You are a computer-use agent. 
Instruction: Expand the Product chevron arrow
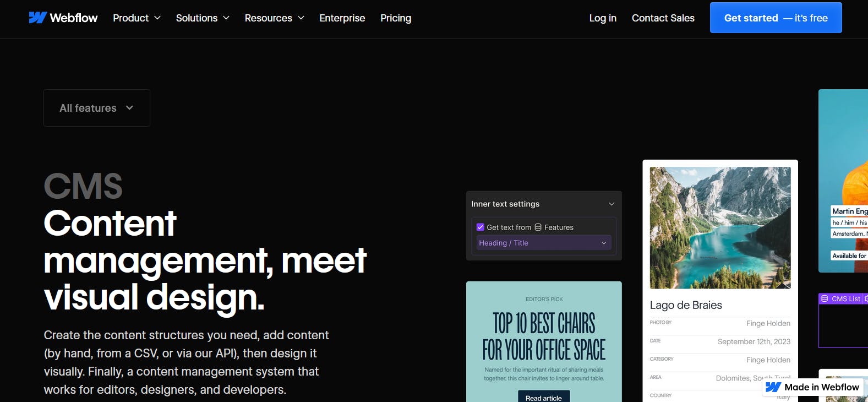pos(157,18)
